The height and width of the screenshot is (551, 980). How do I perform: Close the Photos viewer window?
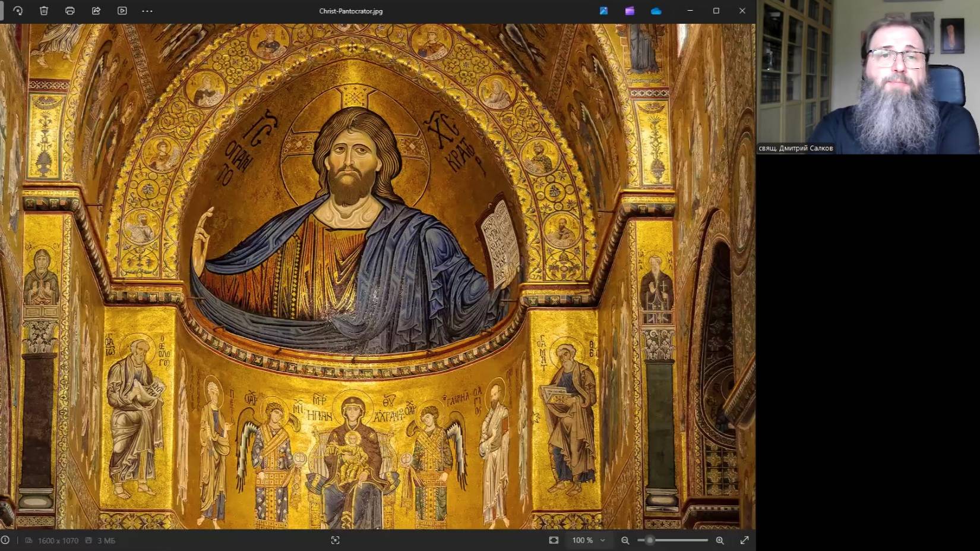[x=742, y=11]
